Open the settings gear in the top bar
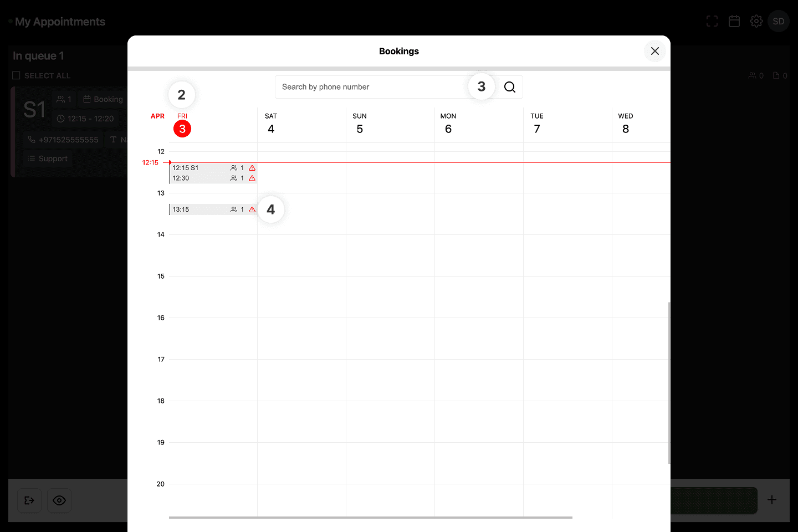798x532 pixels. (x=756, y=21)
